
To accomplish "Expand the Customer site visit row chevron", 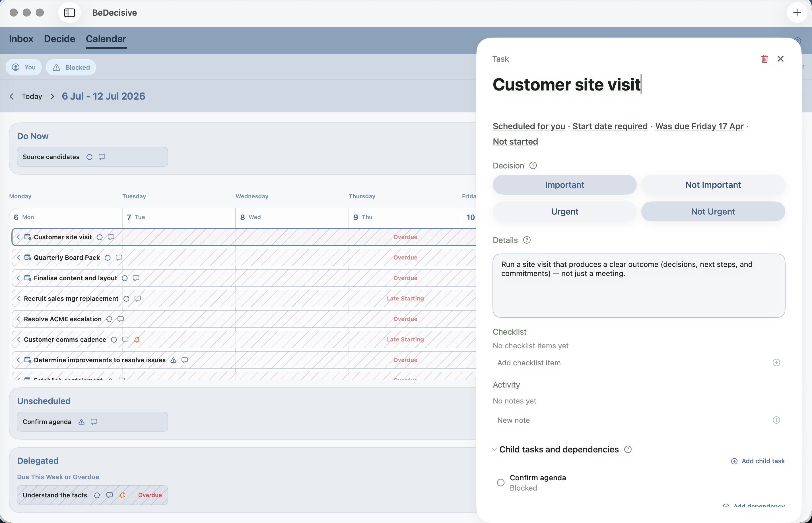I will [18, 237].
